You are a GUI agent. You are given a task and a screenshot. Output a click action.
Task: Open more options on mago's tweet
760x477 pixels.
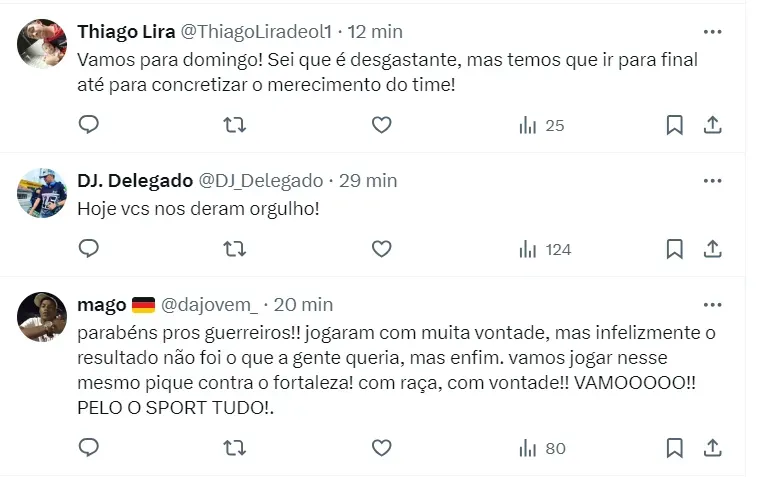712,304
